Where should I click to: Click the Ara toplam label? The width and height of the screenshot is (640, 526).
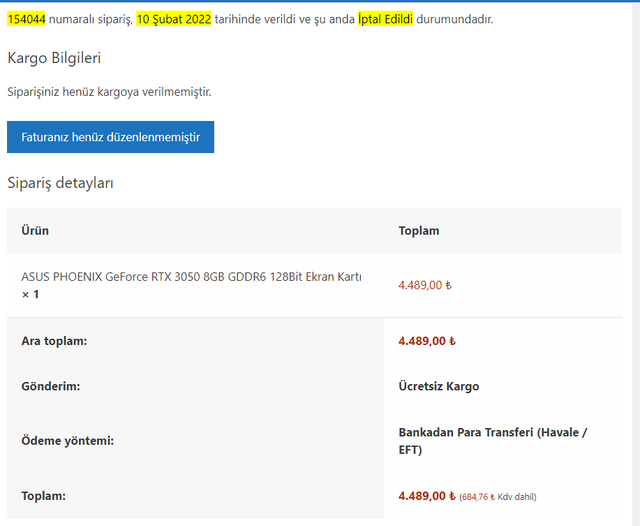click(x=54, y=341)
